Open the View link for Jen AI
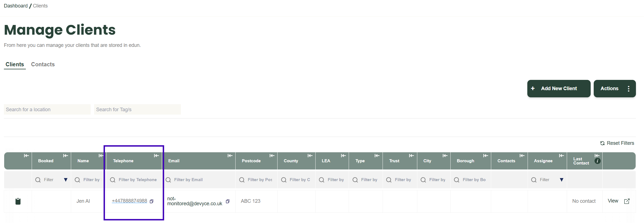 [x=619, y=201]
